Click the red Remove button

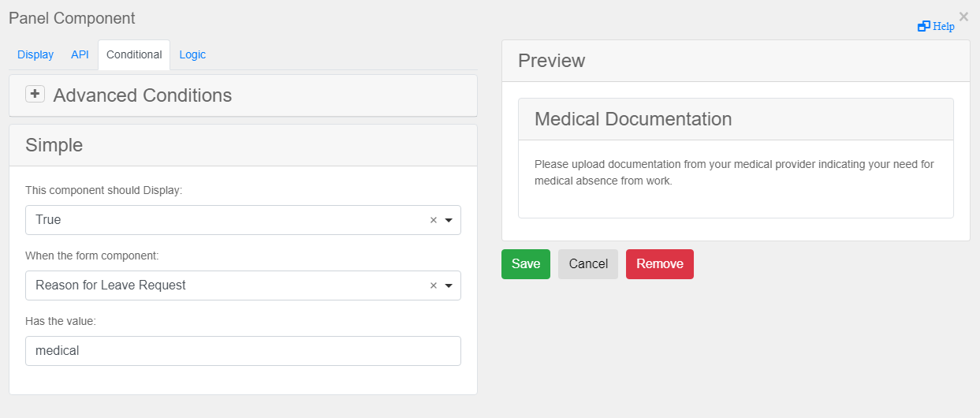pyautogui.click(x=659, y=264)
